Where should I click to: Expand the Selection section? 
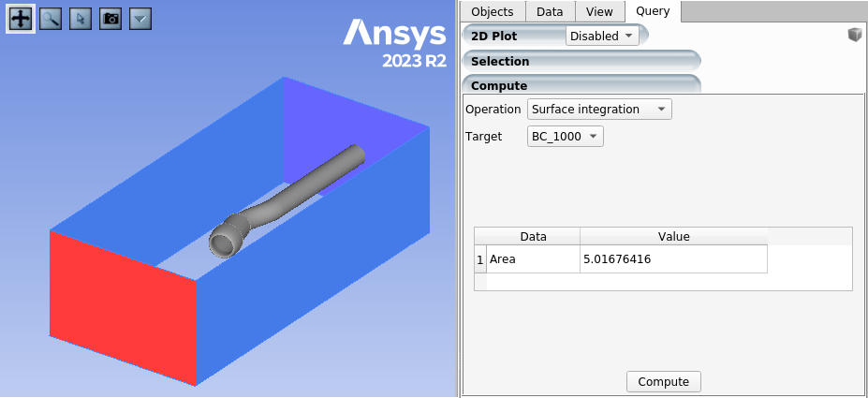[581, 61]
